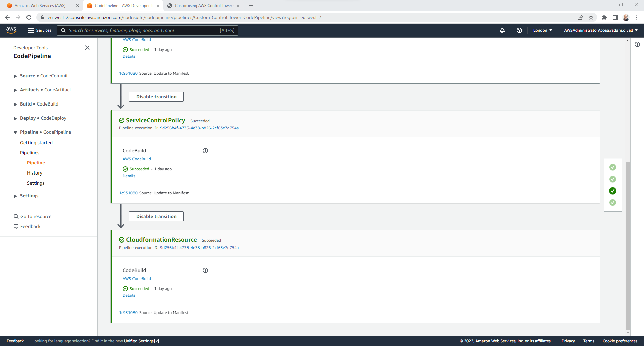Open History under Pipelines
The width and height of the screenshot is (644, 346).
pyautogui.click(x=35, y=173)
